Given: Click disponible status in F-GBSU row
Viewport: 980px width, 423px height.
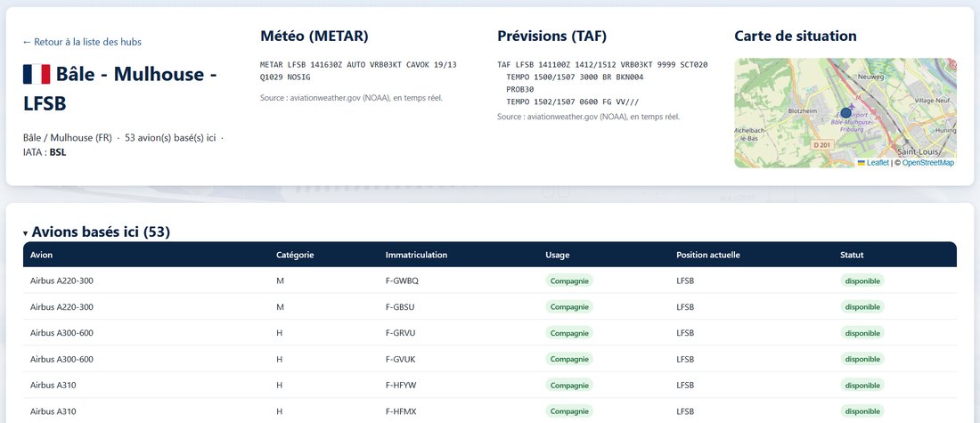Looking at the screenshot, I should (x=862, y=307).
